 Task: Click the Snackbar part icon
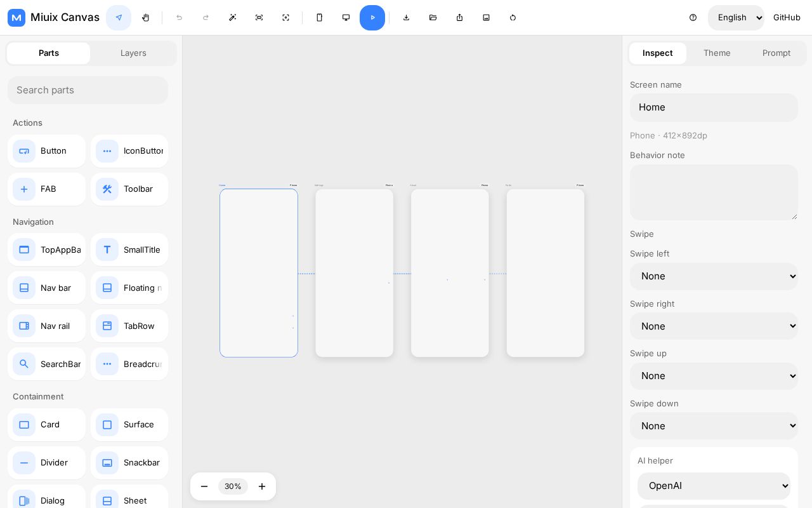(x=107, y=463)
